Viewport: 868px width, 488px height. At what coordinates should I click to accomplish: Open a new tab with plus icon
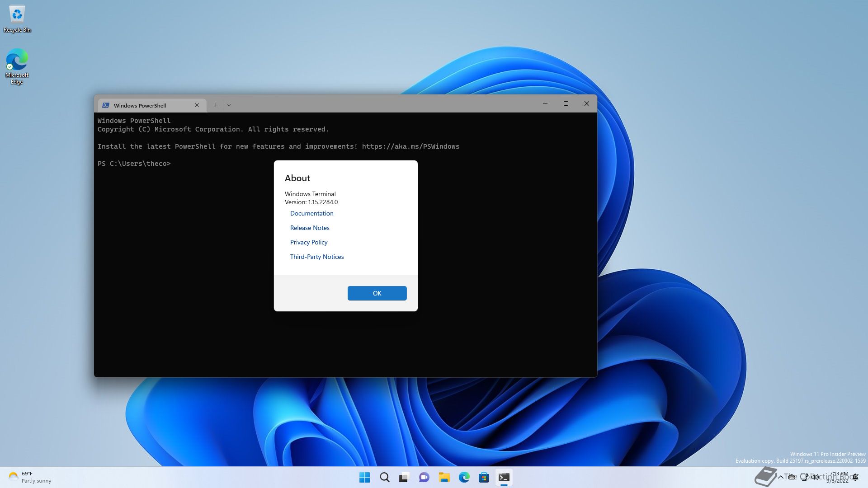click(x=216, y=105)
